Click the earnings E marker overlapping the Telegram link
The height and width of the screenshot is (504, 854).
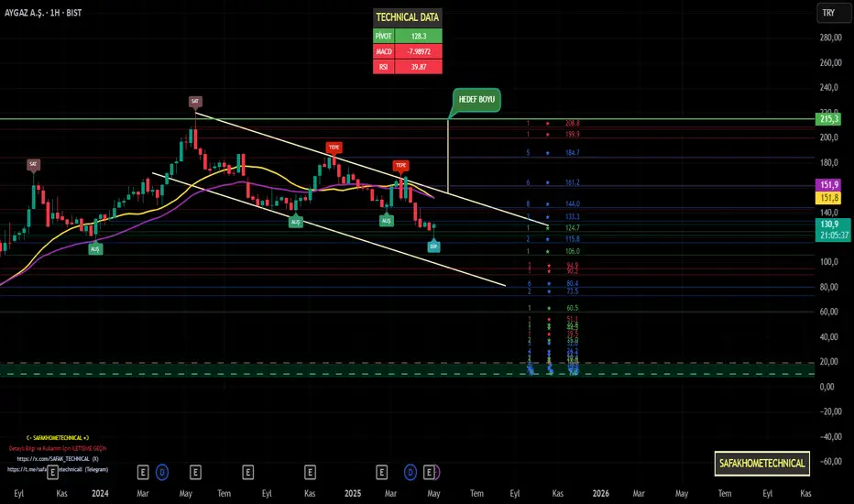[52, 472]
